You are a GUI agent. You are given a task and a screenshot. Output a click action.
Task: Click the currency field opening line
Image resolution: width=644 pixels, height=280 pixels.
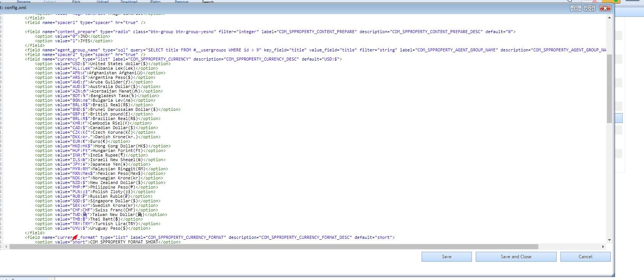coord(184,59)
